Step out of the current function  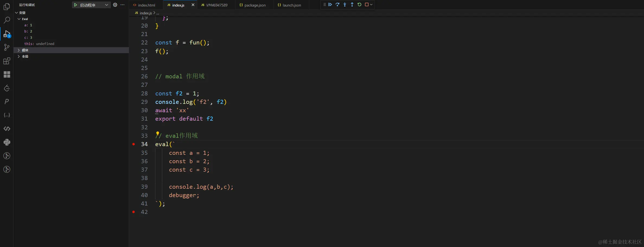(x=352, y=5)
